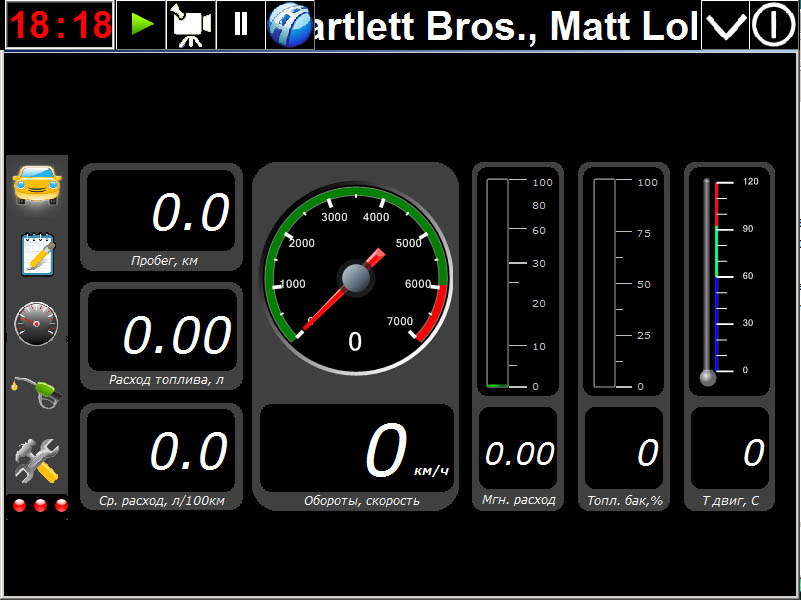
Task: Click the 18:18 clock display
Action: (60, 25)
